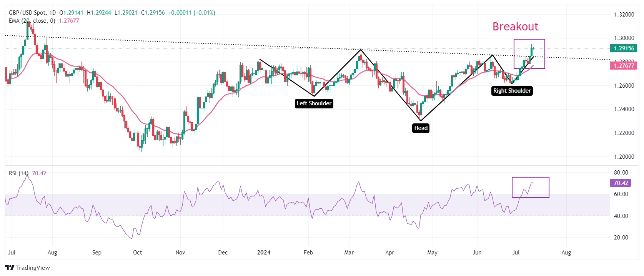Click the Dec marker on time axis
The width and height of the screenshot is (644, 276).
pos(223,253)
